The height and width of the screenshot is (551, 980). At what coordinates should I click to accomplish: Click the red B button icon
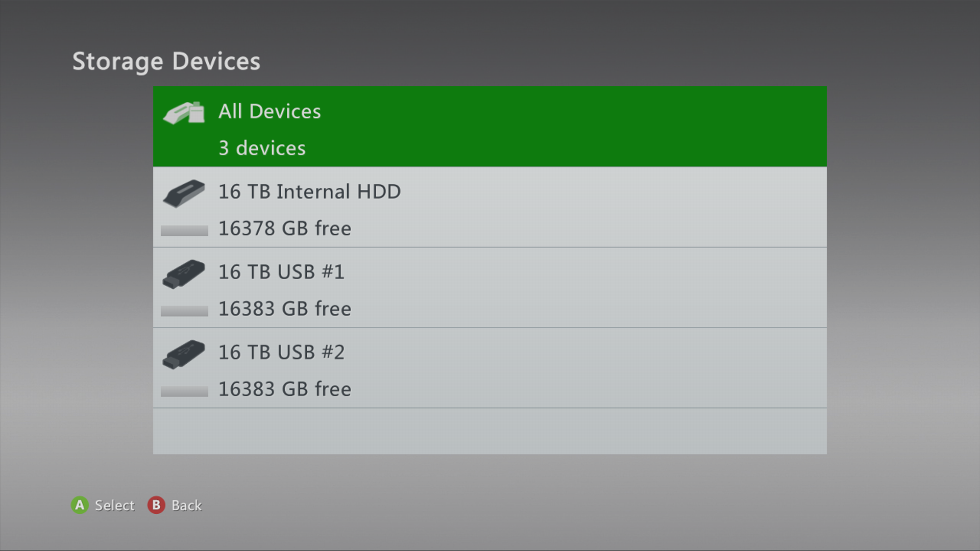pos(156,505)
